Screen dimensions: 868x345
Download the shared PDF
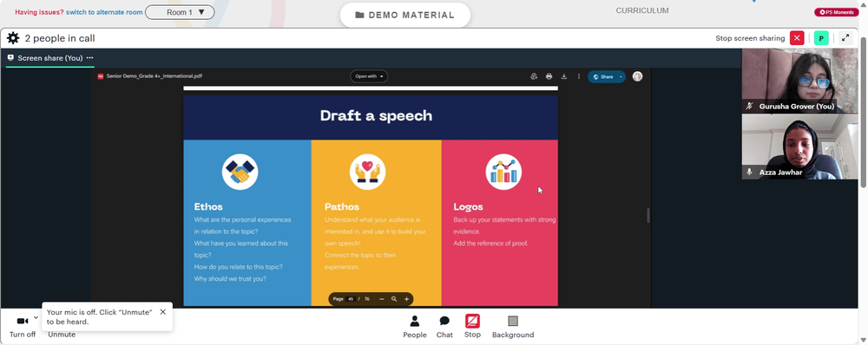tap(563, 76)
